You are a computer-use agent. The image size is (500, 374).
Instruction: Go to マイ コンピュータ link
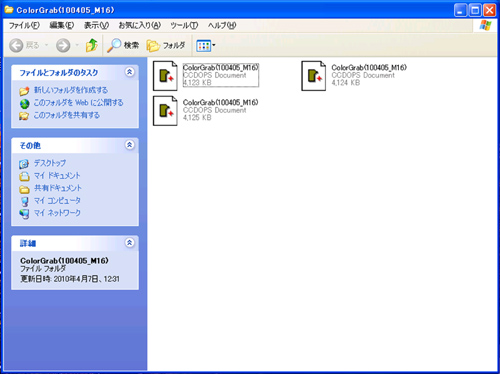click(57, 200)
